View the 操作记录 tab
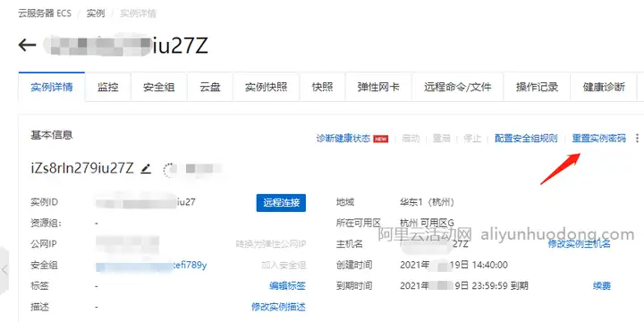Screen dimensions: 644x322 coord(537,87)
